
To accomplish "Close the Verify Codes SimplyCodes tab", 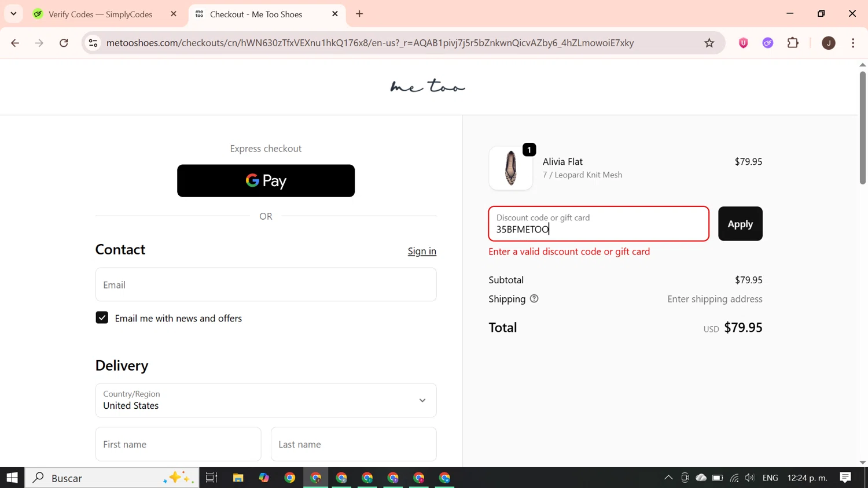I will coord(174,14).
